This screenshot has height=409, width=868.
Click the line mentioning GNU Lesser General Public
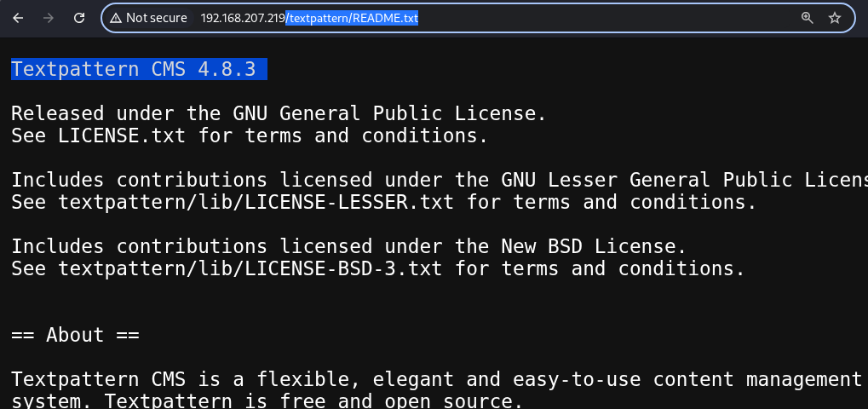tap(440, 180)
